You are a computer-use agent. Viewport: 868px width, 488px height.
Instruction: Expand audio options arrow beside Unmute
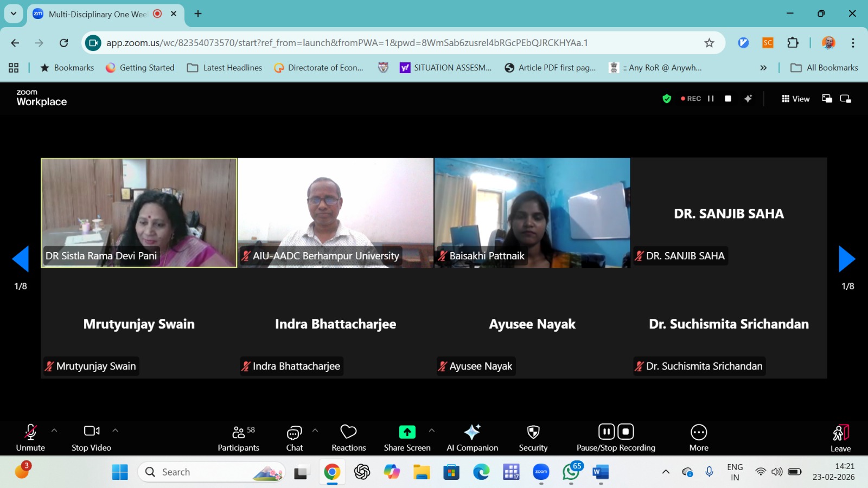tap(54, 431)
